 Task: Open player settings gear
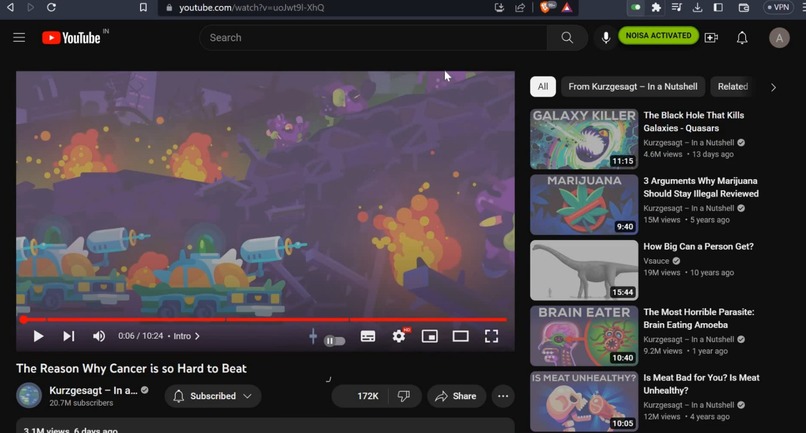(x=399, y=336)
